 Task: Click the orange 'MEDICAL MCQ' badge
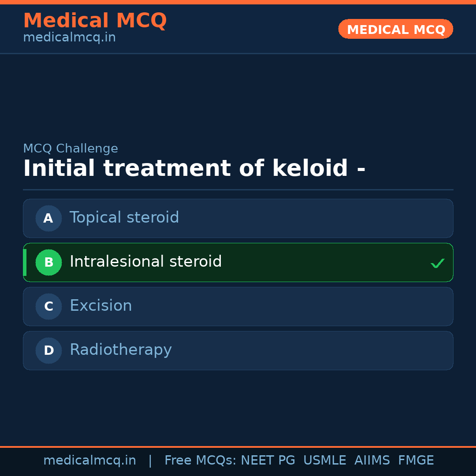(396, 29)
